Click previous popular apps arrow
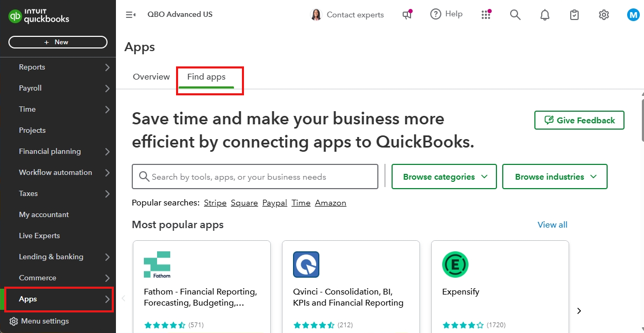This screenshot has height=333, width=644. coord(124,298)
